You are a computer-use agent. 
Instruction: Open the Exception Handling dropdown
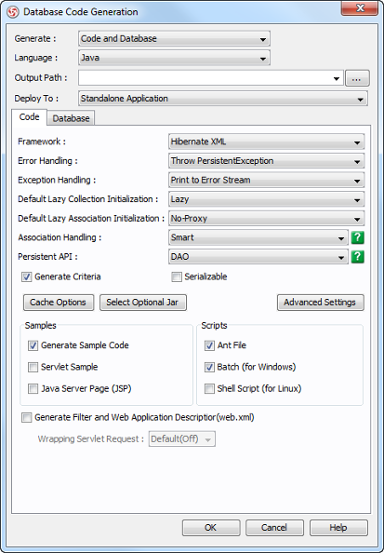[x=267, y=180]
